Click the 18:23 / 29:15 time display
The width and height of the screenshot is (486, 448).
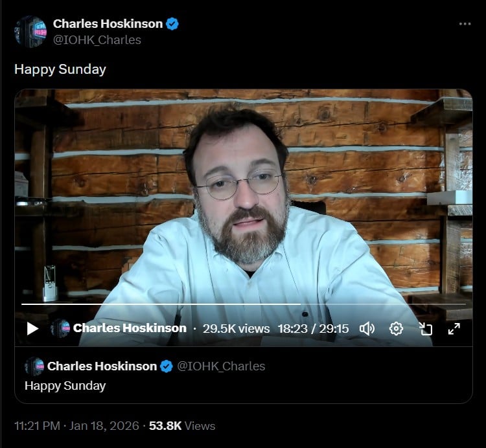coord(313,328)
